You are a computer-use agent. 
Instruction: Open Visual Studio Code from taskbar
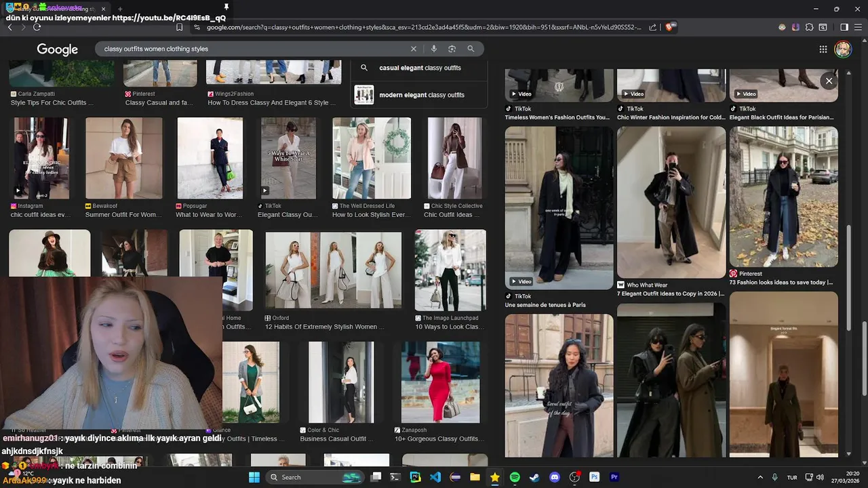click(x=435, y=477)
